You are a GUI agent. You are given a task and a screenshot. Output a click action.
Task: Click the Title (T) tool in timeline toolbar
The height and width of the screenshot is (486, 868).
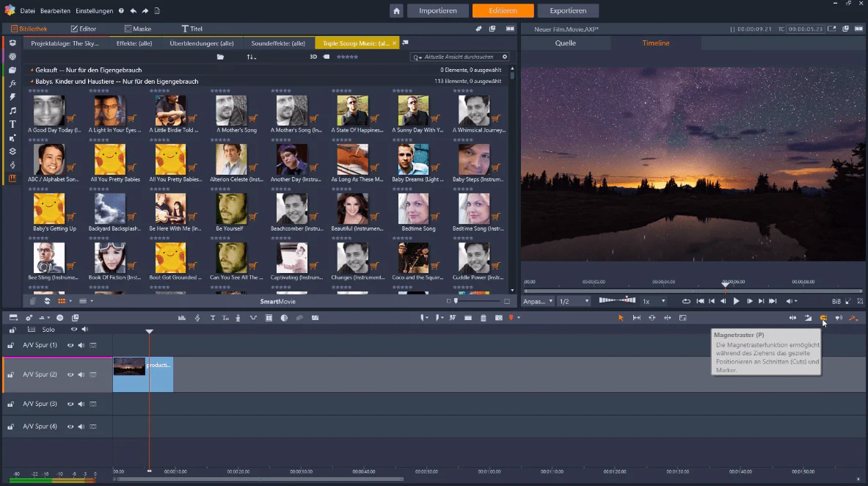pos(213,318)
